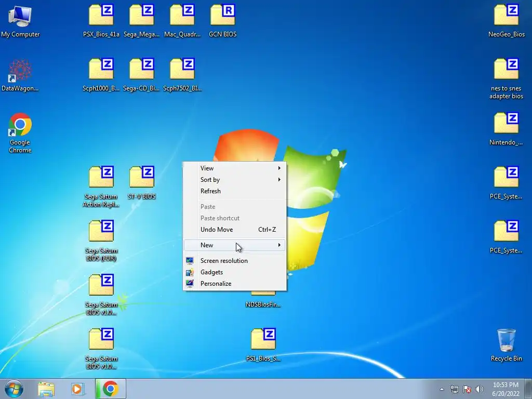Select the Nintendo_ zip folder
This screenshot has width=532, height=399.
(506, 129)
